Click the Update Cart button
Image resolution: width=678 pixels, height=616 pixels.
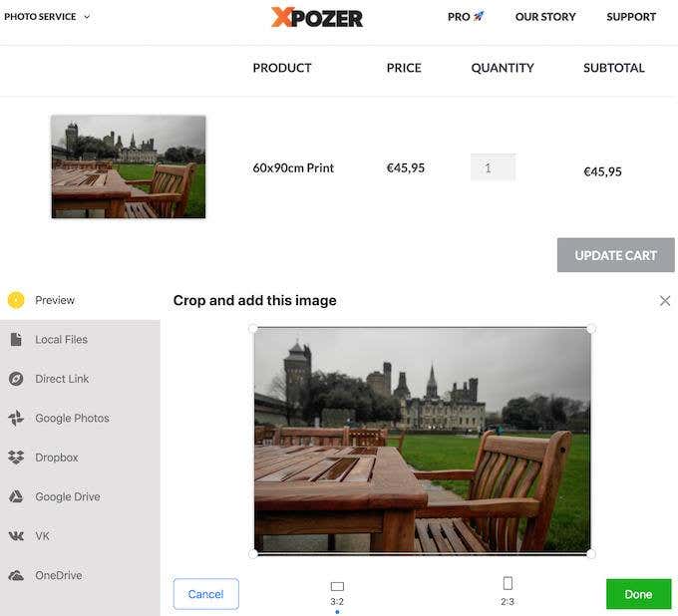point(615,255)
